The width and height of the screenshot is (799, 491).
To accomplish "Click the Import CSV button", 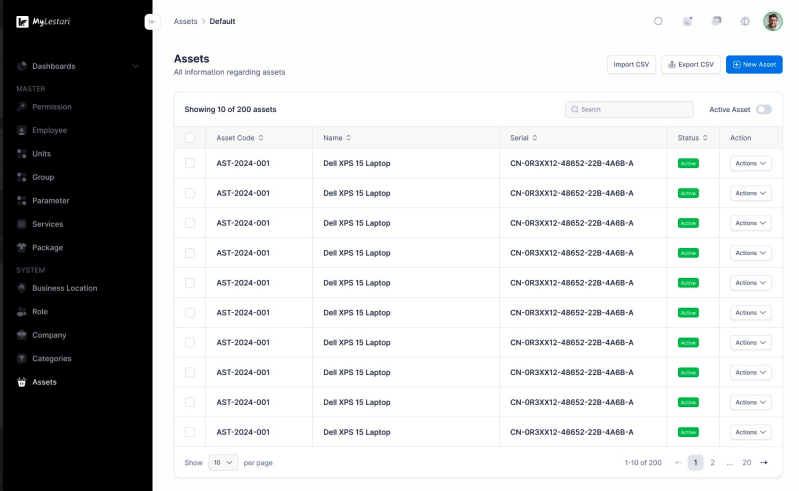I will pos(631,65).
